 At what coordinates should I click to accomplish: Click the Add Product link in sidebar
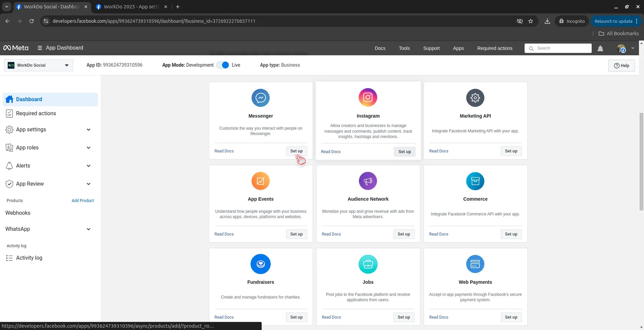pyautogui.click(x=83, y=201)
